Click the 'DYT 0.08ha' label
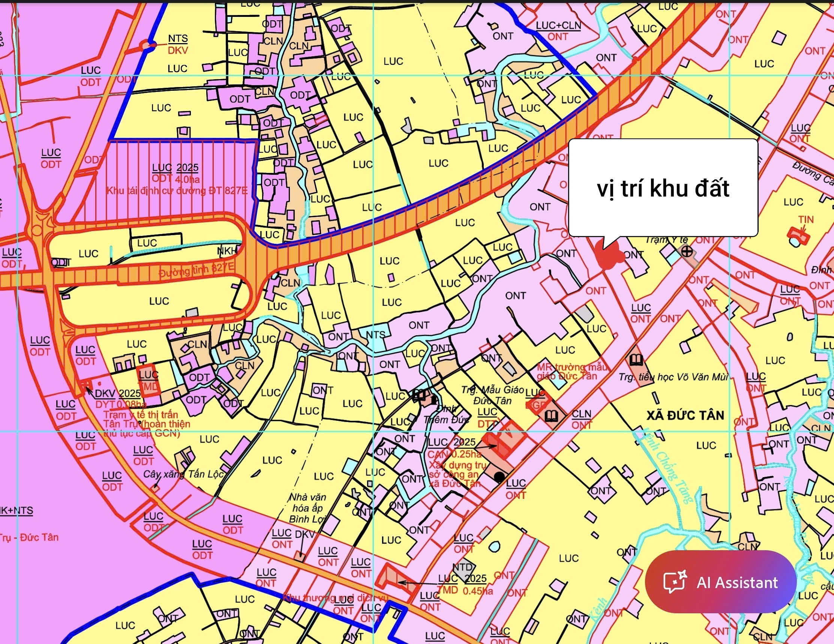 (121, 404)
